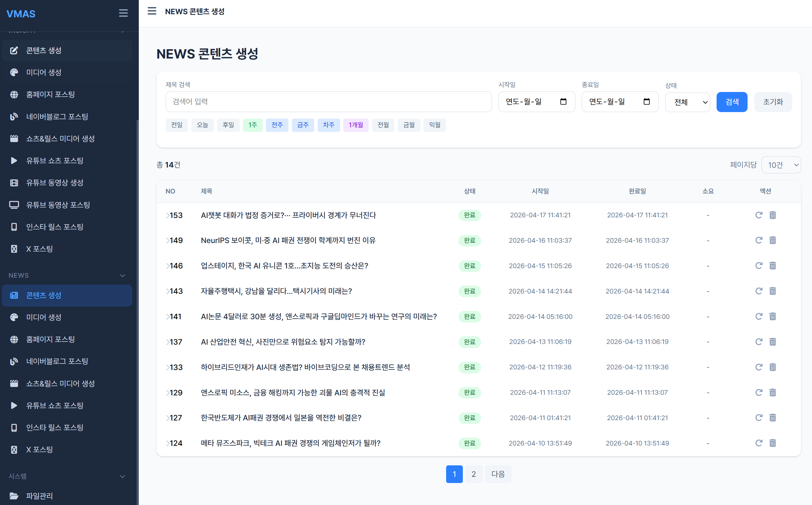Open 유튜브 동영상 생성 sidebar item

pyautogui.click(x=55, y=183)
